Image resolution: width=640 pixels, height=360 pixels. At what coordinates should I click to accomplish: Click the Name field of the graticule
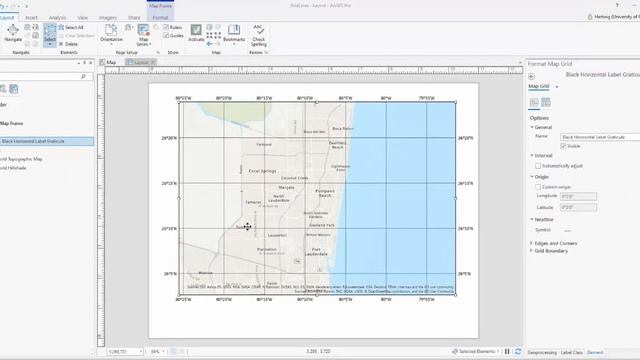600,137
